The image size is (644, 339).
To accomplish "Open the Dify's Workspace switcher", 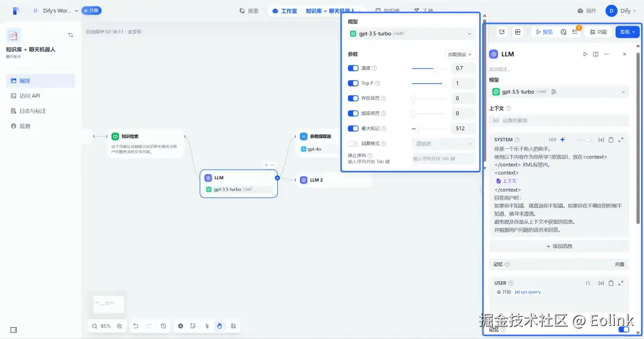I will [x=55, y=11].
